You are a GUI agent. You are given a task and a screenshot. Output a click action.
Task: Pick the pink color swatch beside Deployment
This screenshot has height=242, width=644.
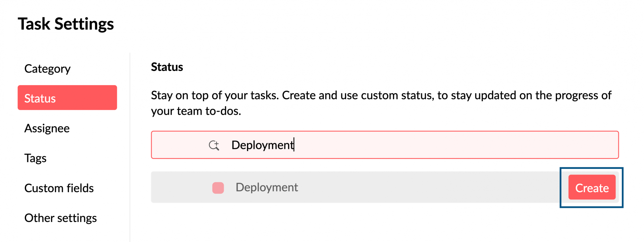point(218,188)
